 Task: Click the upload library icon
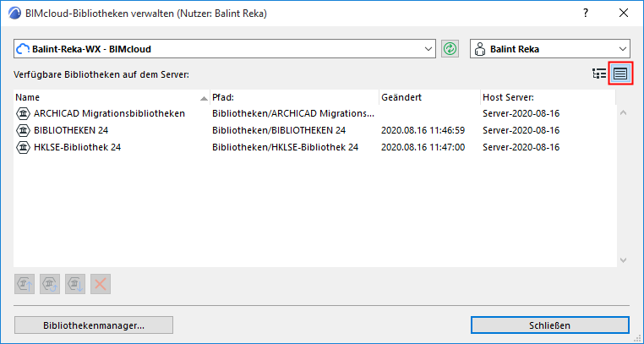(26, 281)
